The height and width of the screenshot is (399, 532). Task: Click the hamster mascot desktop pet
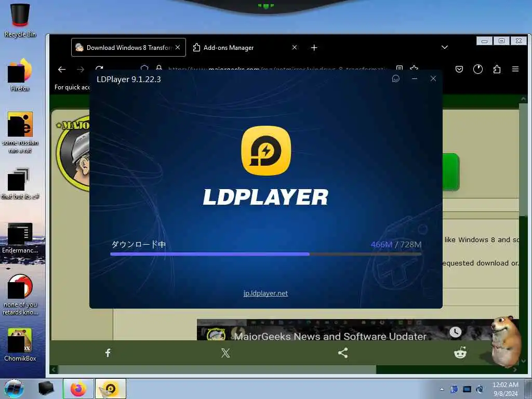click(506, 341)
